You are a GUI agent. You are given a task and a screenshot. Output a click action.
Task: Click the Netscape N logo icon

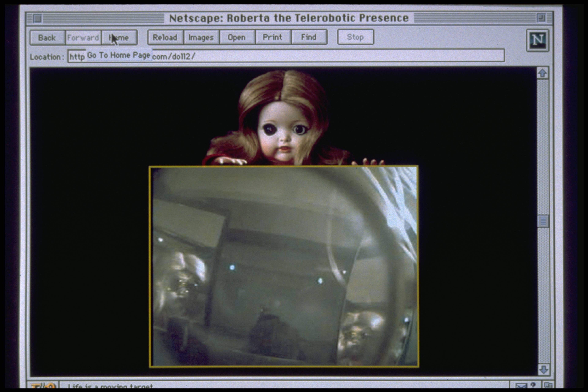pos(537,40)
